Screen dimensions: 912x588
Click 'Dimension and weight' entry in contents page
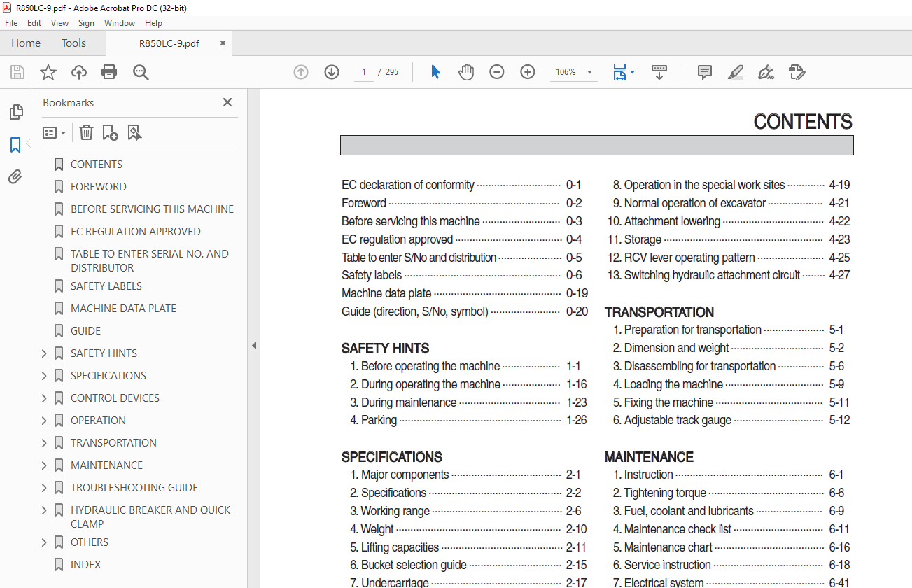pos(676,348)
